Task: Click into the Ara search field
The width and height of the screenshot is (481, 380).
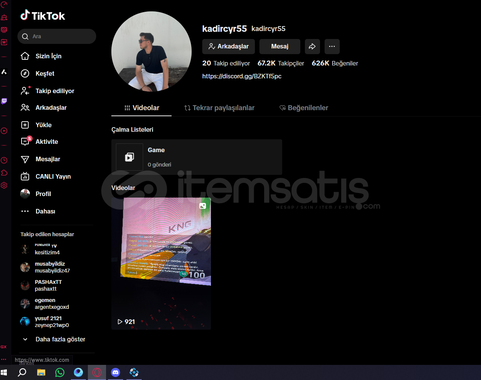Action: (57, 36)
